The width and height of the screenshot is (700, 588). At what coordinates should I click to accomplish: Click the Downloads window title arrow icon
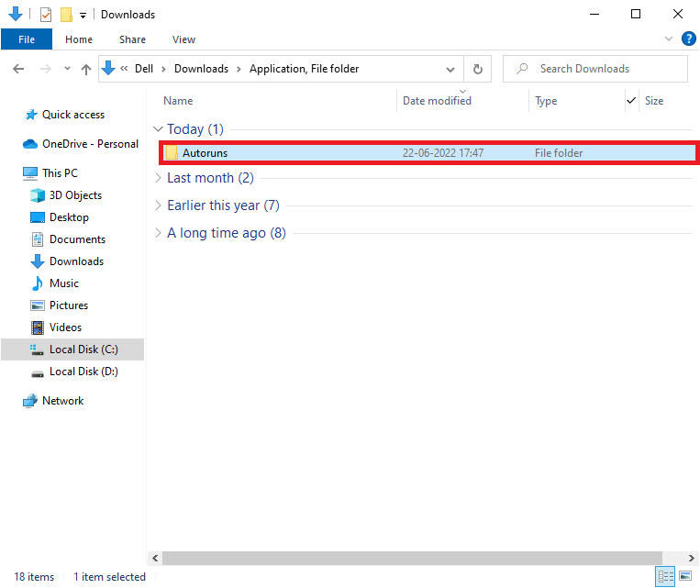tap(16, 14)
